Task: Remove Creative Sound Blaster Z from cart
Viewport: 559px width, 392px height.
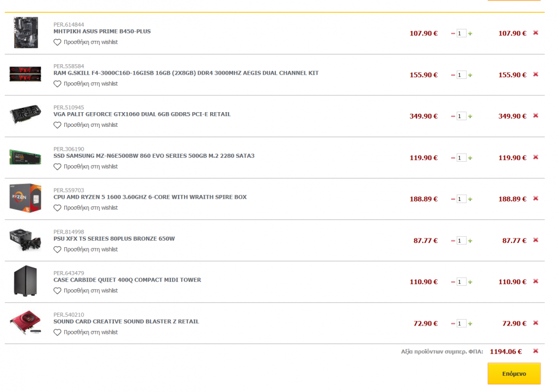Action: coord(536,323)
